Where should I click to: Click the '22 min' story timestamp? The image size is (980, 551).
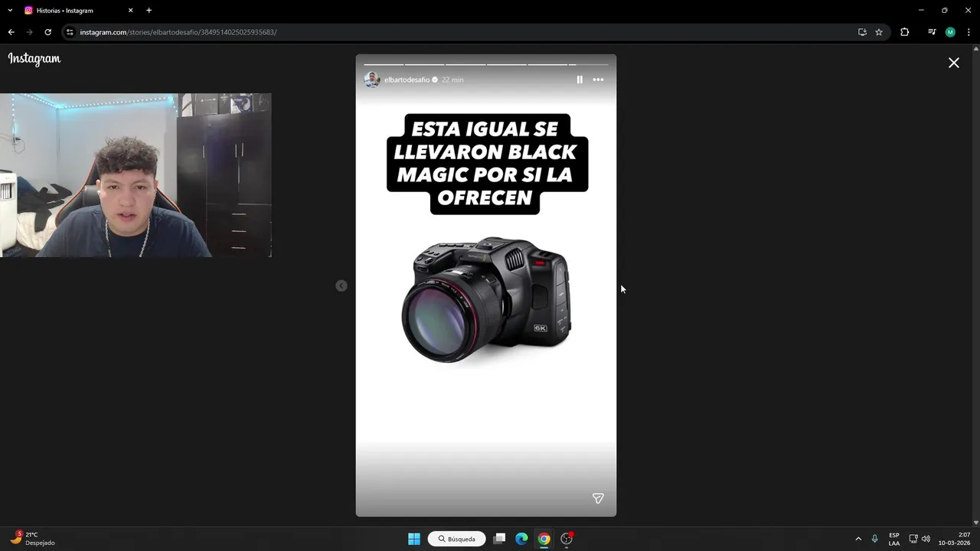[x=452, y=80]
